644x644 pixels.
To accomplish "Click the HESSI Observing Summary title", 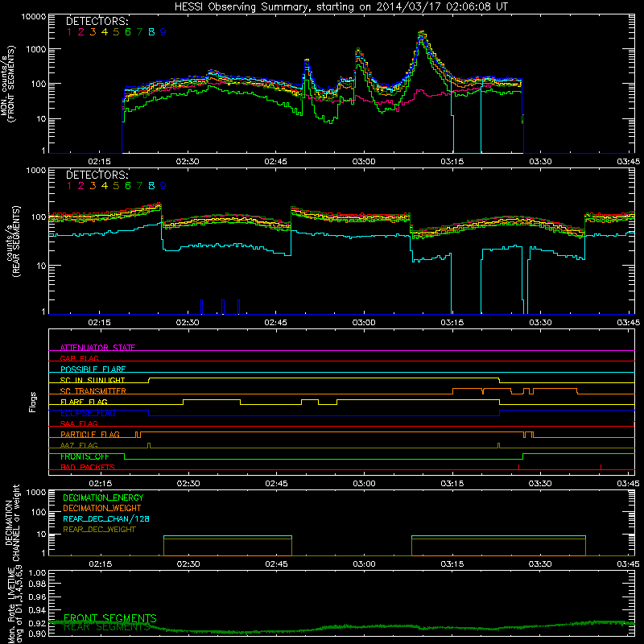I will tap(341, 7).
